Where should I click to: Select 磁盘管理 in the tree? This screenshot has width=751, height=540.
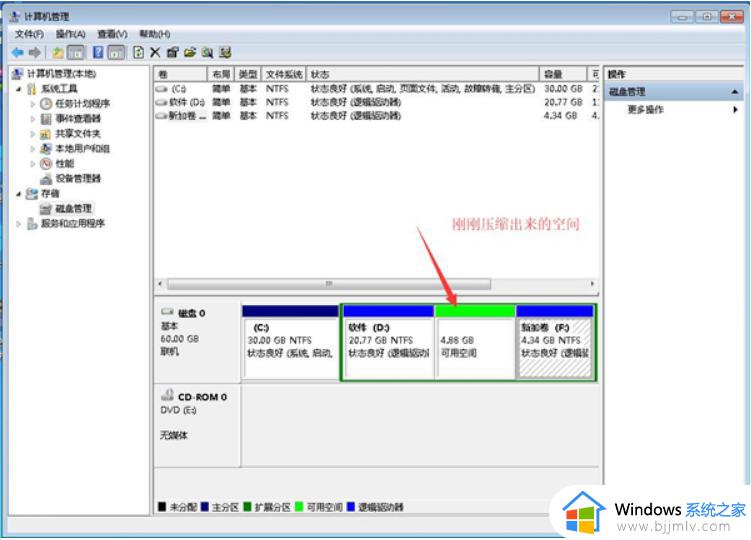[73, 208]
